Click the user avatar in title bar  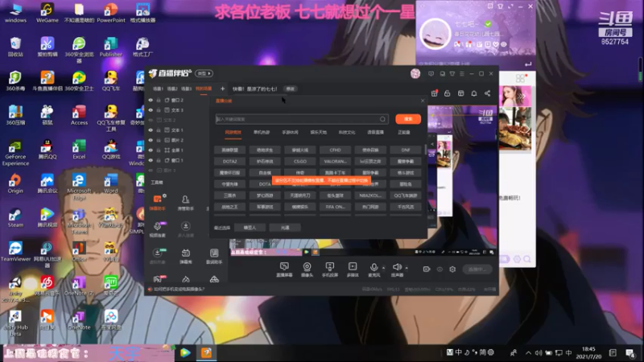pyautogui.click(x=415, y=73)
